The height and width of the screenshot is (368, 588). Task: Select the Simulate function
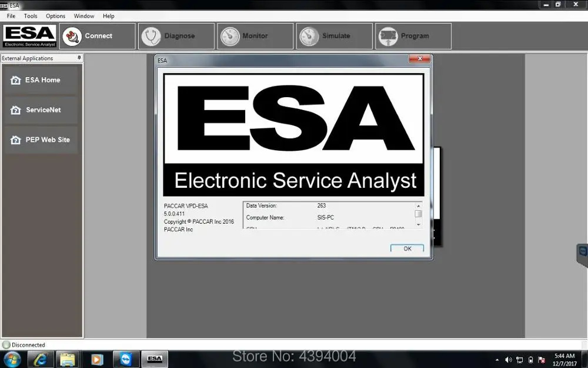coord(333,36)
